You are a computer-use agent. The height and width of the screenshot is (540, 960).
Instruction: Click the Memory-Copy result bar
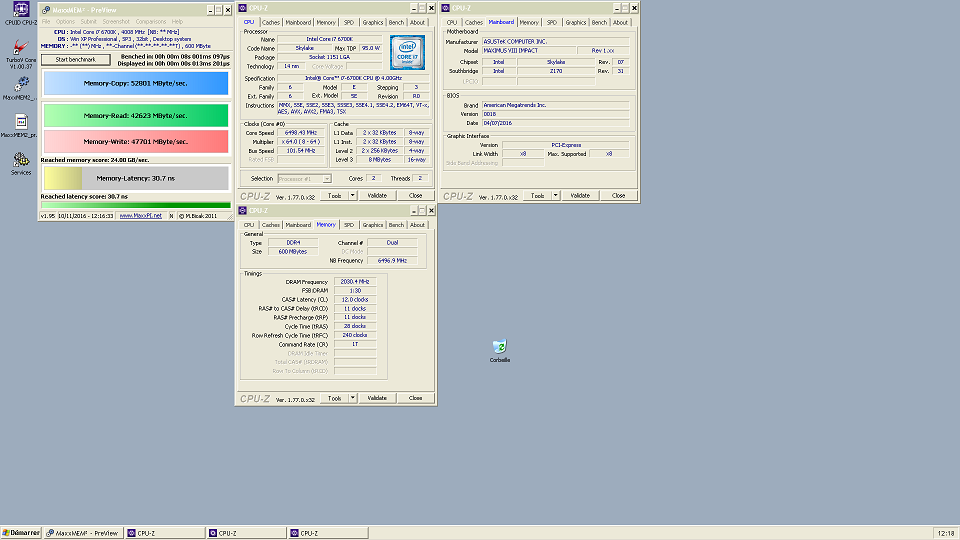[136, 83]
